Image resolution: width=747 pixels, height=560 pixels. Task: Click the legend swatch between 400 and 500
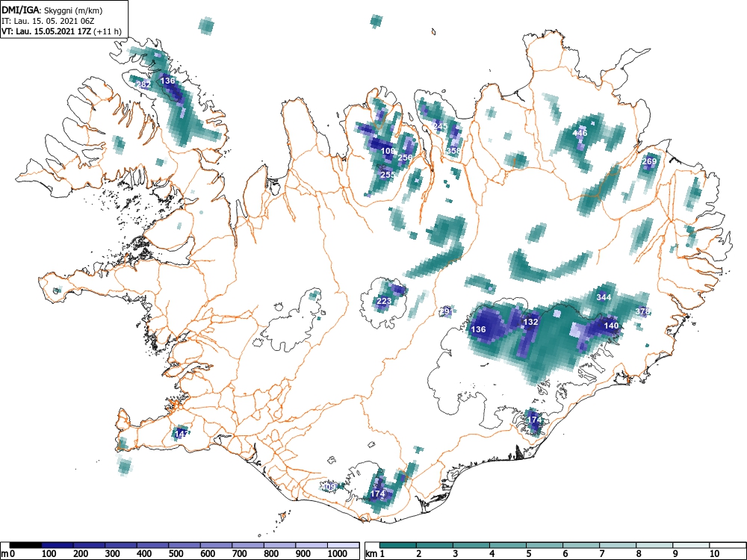pos(153,545)
